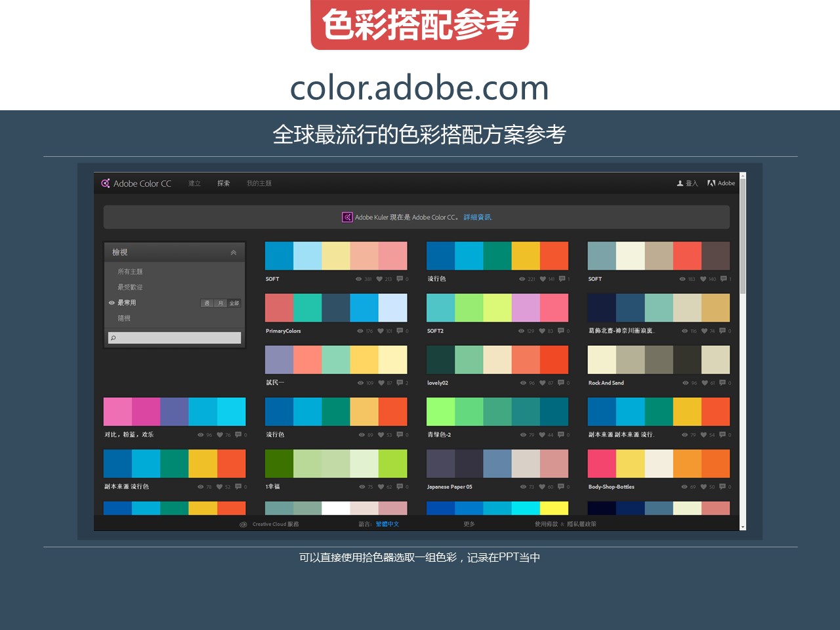The image size is (840, 630).
Task: Choose the 所有主題 view option
Action: point(130,272)
